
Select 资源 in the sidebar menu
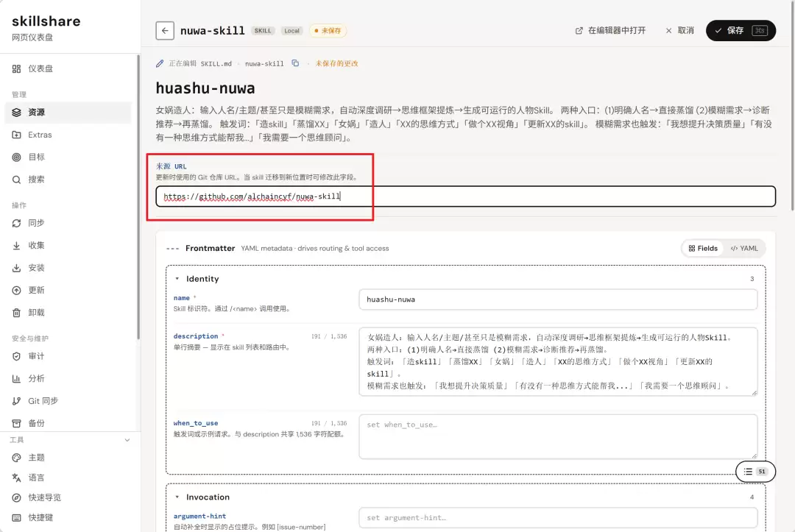tap(68, 113)
